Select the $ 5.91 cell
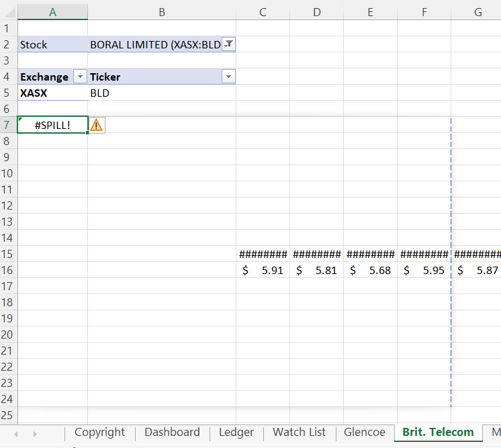Image resolution: width=501 pixels, height=448 pixels. tap(263, 270)
